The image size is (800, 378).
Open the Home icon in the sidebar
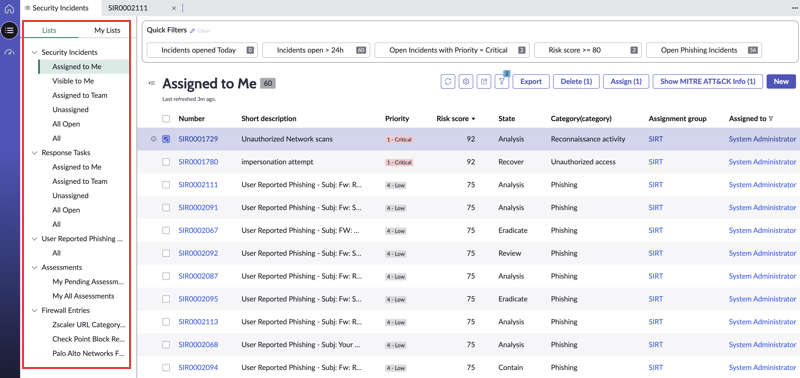(9, 9)
